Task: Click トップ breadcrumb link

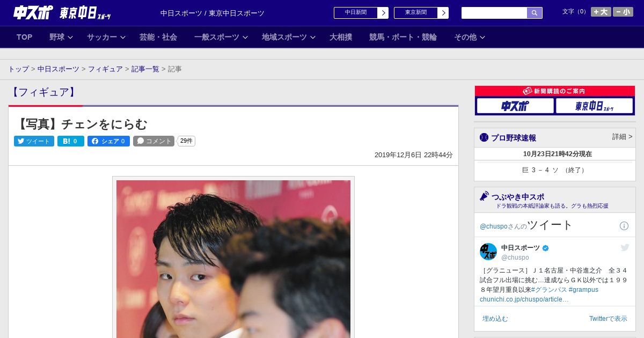Action: pos(18,69)
